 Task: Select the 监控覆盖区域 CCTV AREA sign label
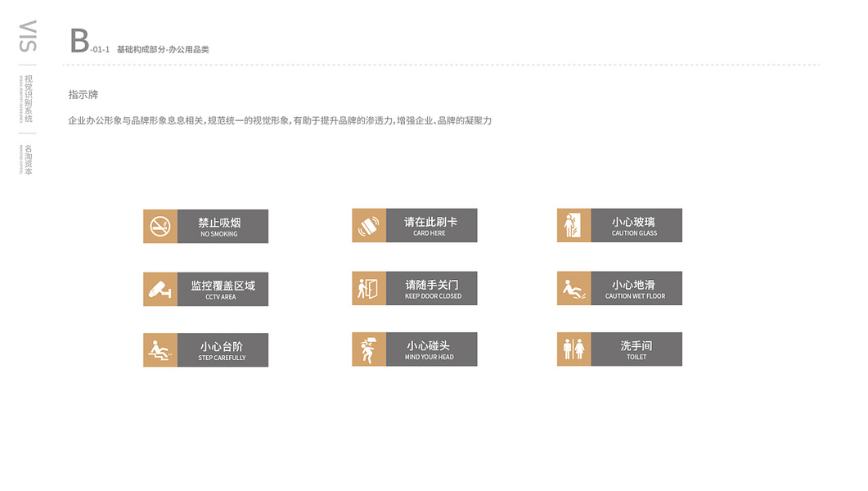coord(223,289)
